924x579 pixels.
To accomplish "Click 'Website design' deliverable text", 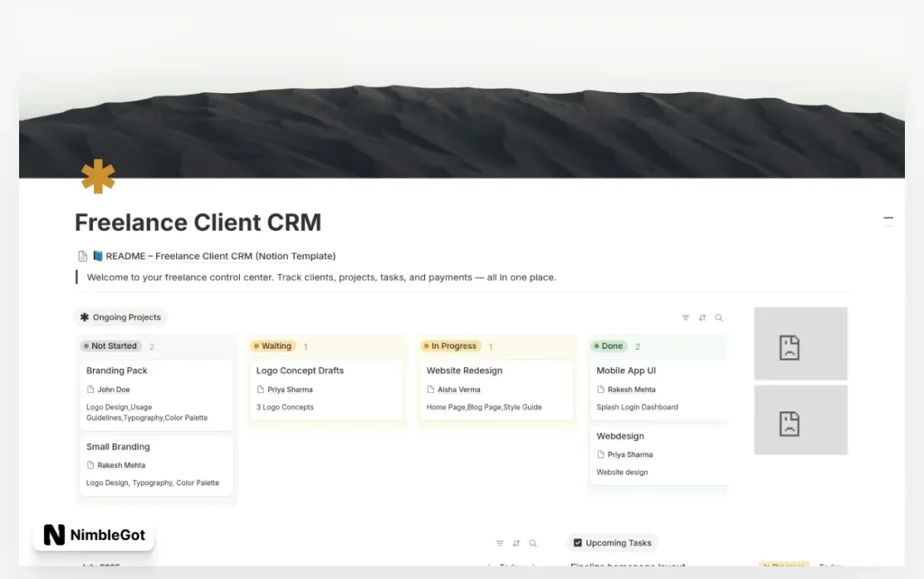I will click(x=622, y=472).
